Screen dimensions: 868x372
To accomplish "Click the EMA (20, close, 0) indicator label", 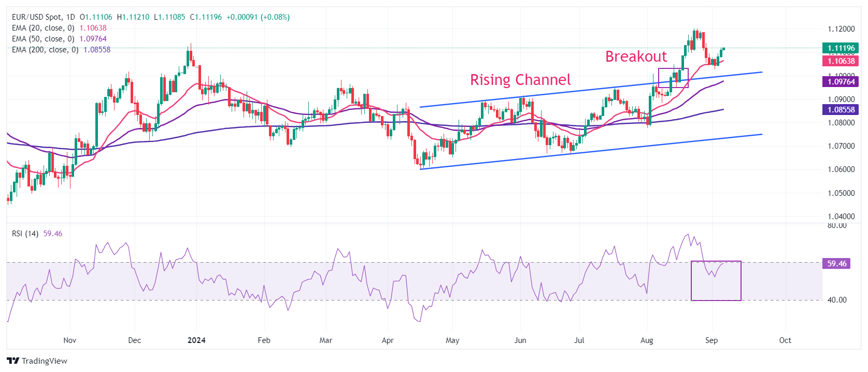I will pyautogui.click(x=43, y=28).
